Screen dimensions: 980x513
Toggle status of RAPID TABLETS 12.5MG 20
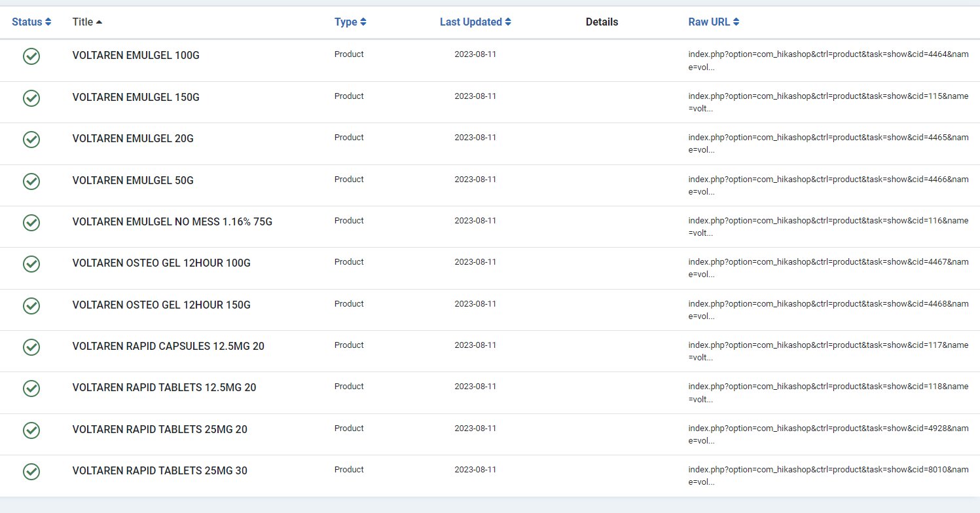click(31, 389)
